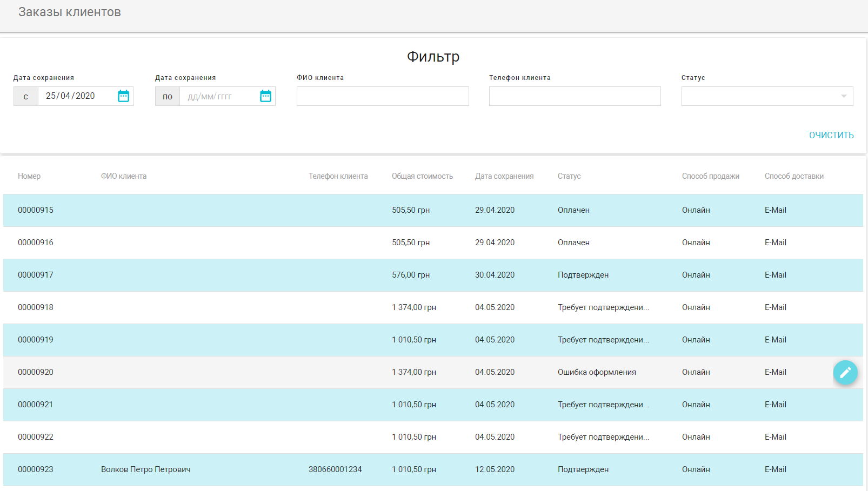Click the start date field 25/04/2020

[76, 96]
